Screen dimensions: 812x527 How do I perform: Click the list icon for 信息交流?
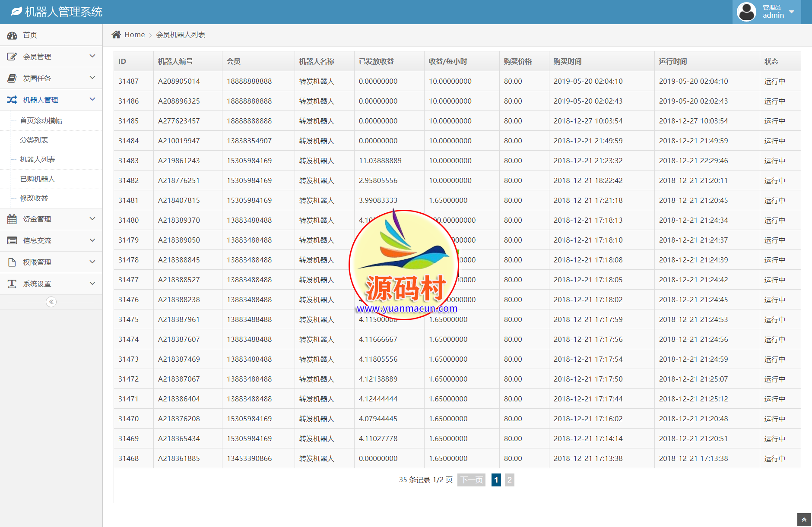[x=12, y=240]
